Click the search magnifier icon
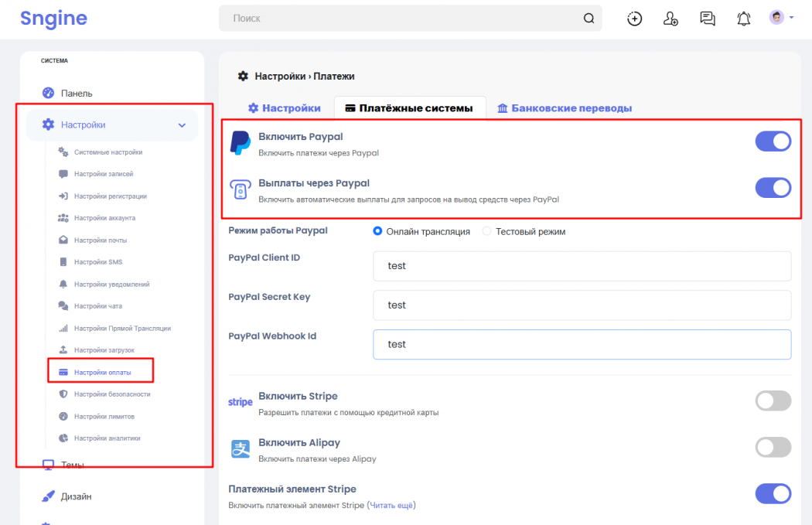This screenshot has height=525, width=812. [589, 19]
